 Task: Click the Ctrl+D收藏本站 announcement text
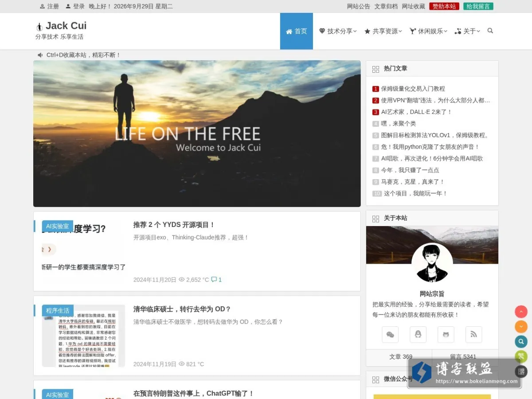[x=83, y=55]
